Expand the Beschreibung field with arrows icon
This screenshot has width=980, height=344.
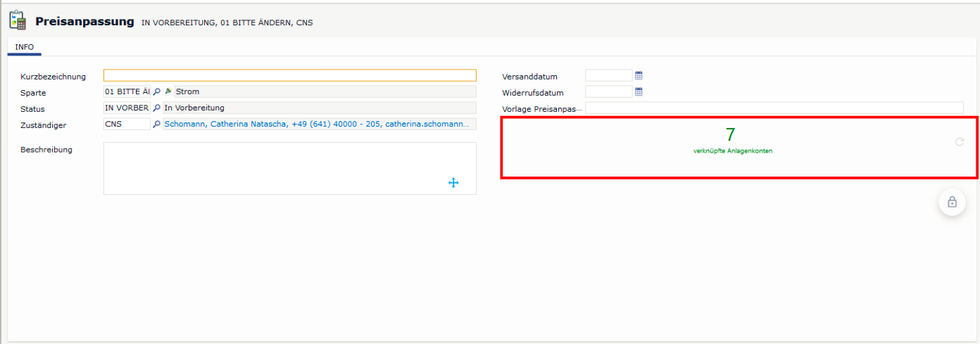click(453, 183)
